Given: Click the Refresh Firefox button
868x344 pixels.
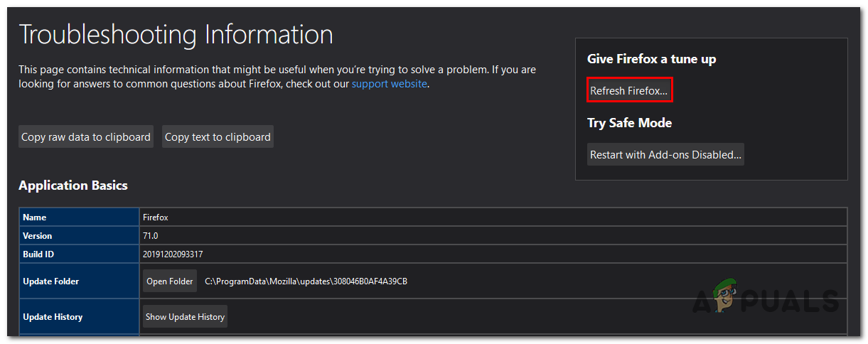Looking at the screenshot, I should tap(629, 91).
